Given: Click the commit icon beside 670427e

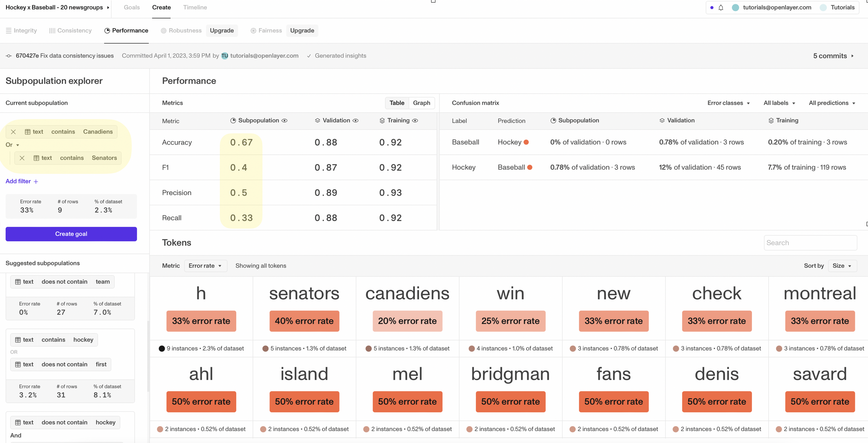Looking at the screenshot, I should (9, 56).
